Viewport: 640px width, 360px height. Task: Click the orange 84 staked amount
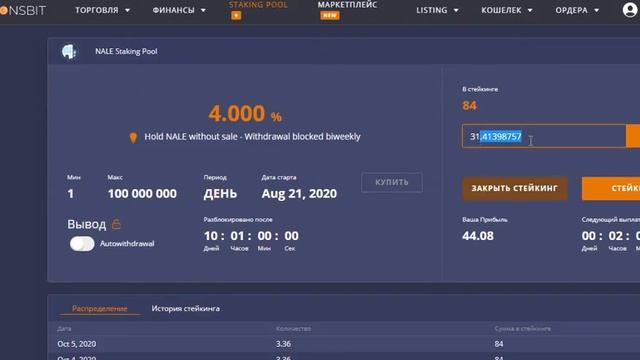click(469, 106)
